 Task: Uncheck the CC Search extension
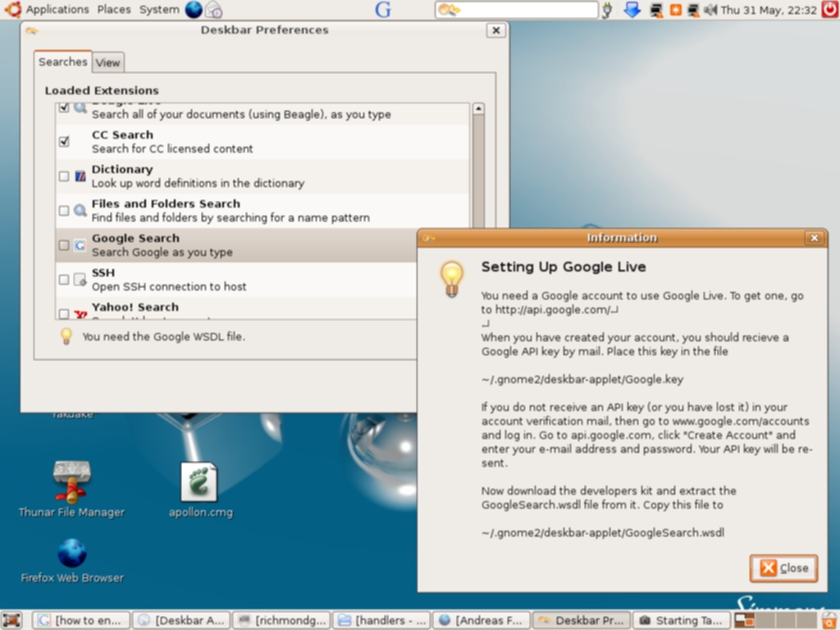[x=64, y=141]
